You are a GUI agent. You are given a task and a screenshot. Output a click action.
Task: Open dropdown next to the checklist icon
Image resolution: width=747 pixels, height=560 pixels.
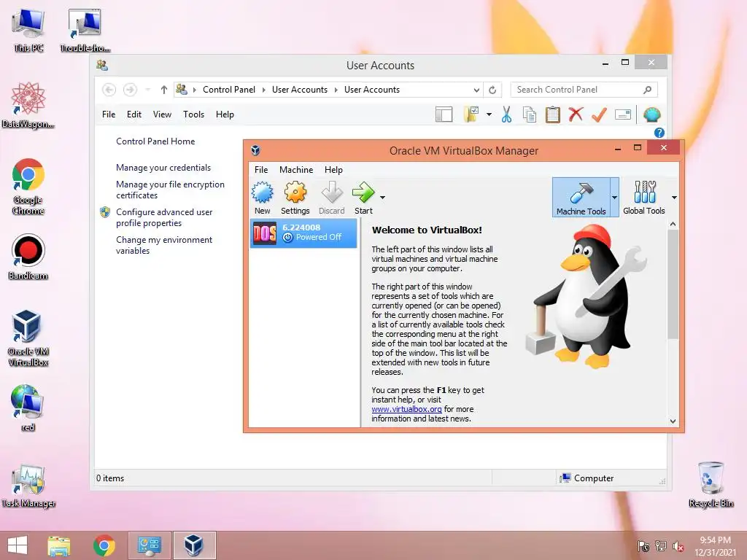(489, 114)
